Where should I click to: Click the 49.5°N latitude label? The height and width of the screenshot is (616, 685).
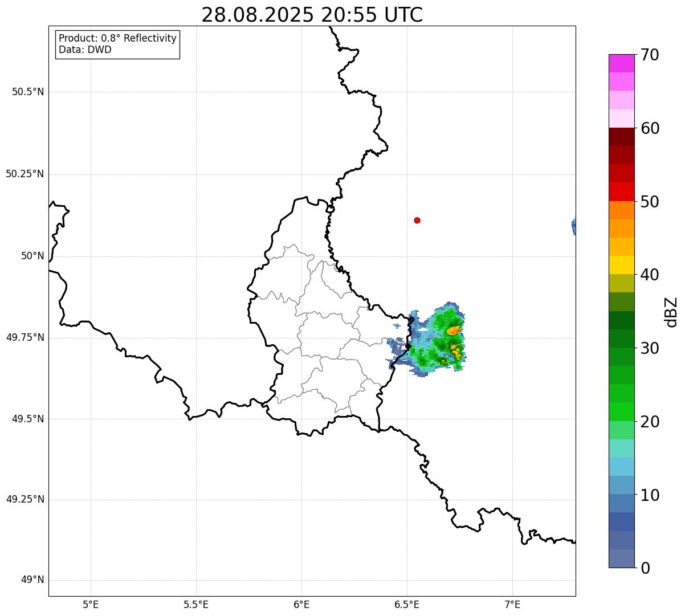coord(28,419)
